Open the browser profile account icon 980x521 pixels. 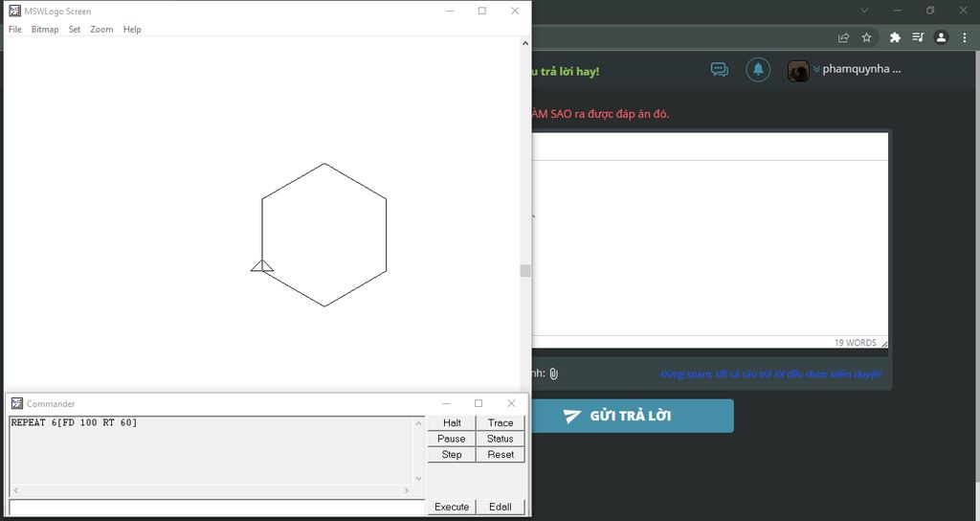[942, 37]
